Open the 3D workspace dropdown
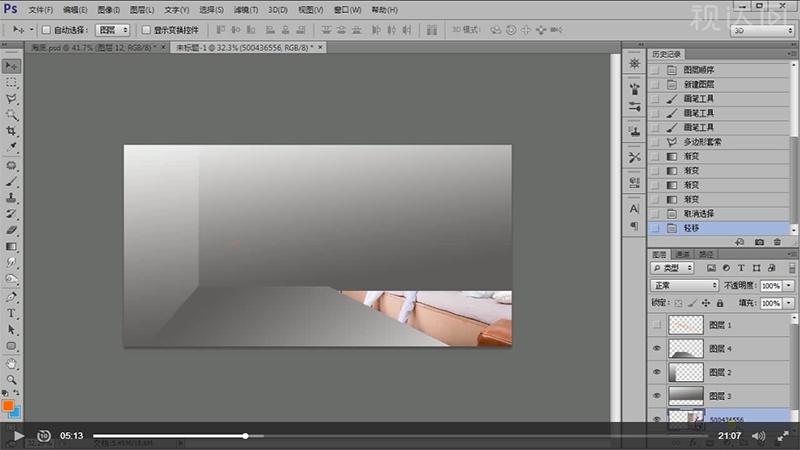The height and width of the screenshot is (450, 800). [x=762, y=31]
